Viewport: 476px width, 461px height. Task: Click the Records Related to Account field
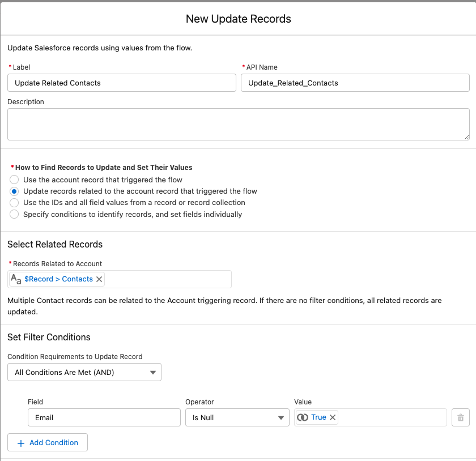120,279
